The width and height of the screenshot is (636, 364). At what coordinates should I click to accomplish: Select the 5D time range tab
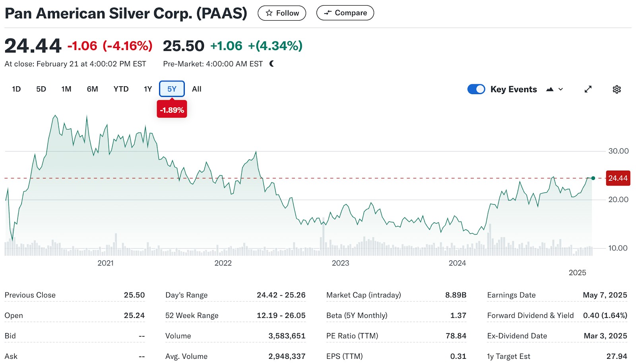coord(41,89)
